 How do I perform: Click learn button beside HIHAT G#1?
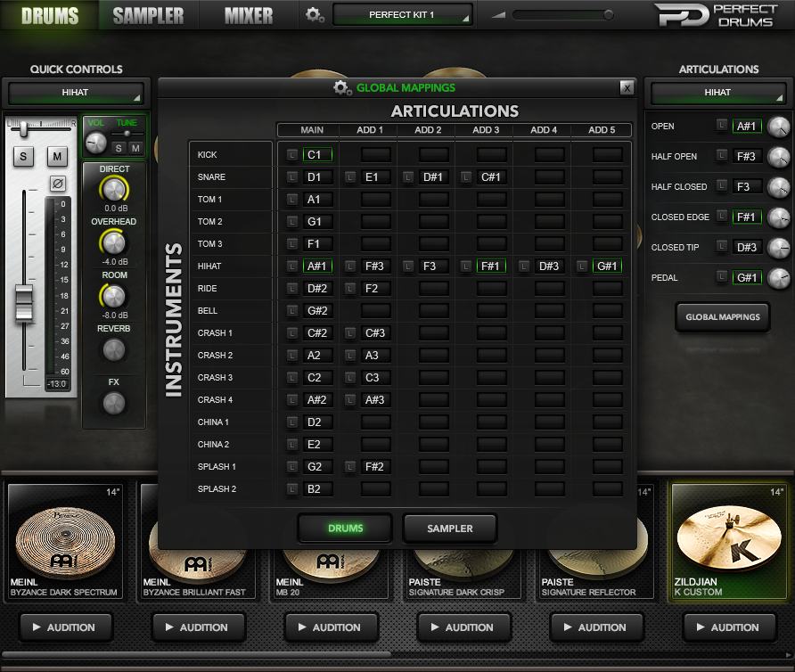tap(582, 266)
